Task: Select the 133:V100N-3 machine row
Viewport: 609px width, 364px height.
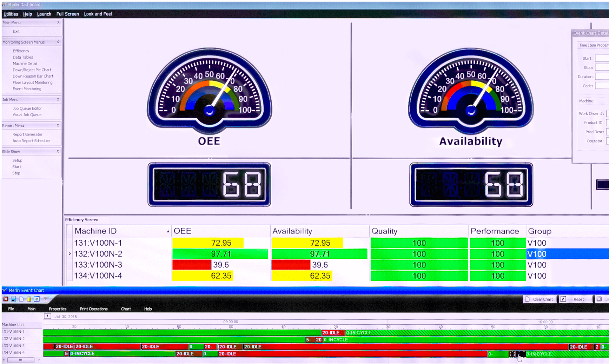Action: (x=98, y=265)
